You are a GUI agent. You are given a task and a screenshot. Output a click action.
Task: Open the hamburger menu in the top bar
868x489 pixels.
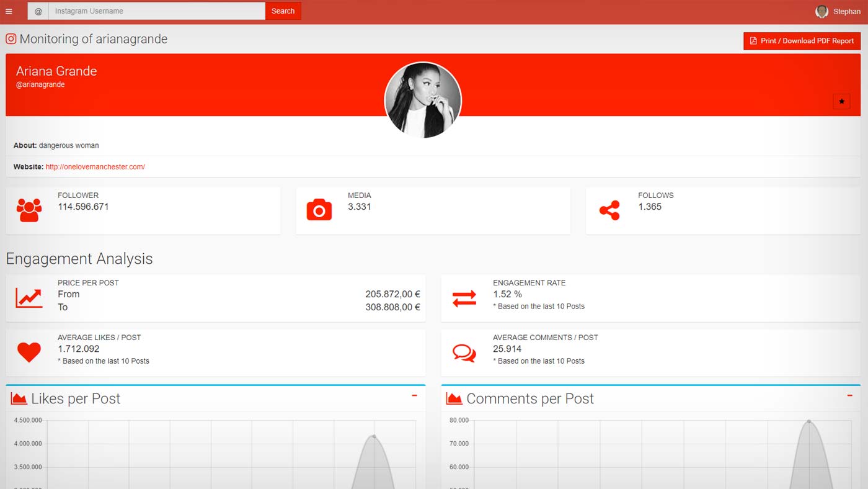point(9,11)
